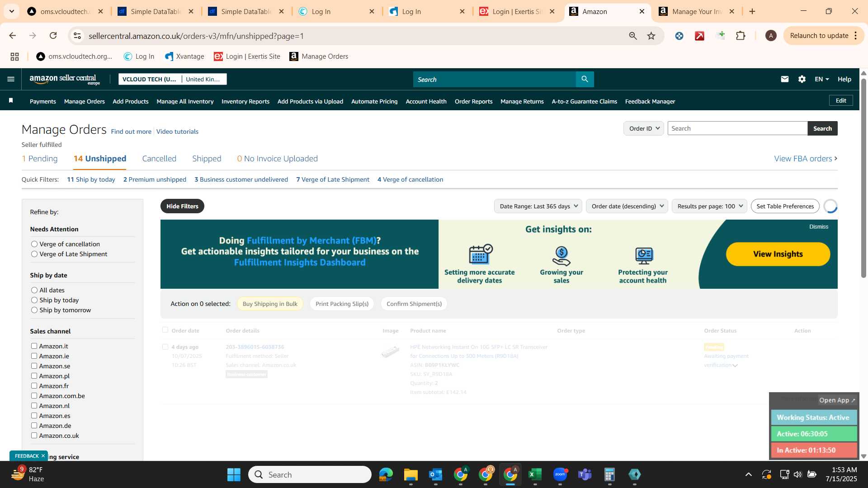Dismiss the Fulfillment Insights banner

[x=819, y=227]
